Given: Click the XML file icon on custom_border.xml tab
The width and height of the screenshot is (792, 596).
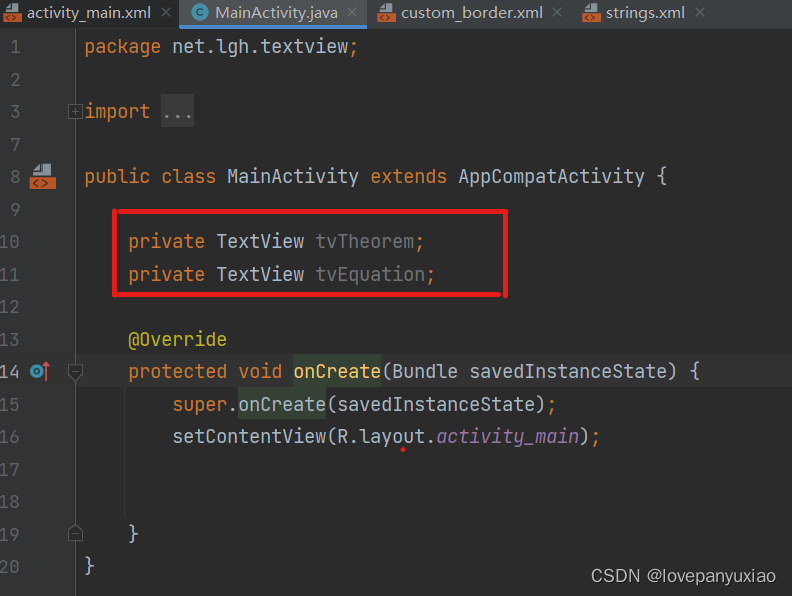Looking at the screenshot, I should [x=386, y=13].
